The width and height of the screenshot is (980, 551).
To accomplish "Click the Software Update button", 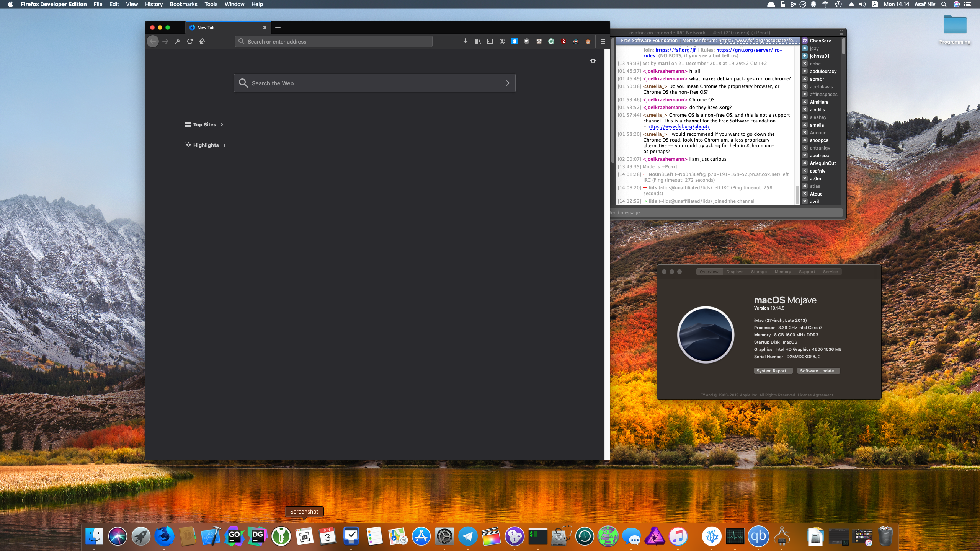I will [x=818, y=371].
